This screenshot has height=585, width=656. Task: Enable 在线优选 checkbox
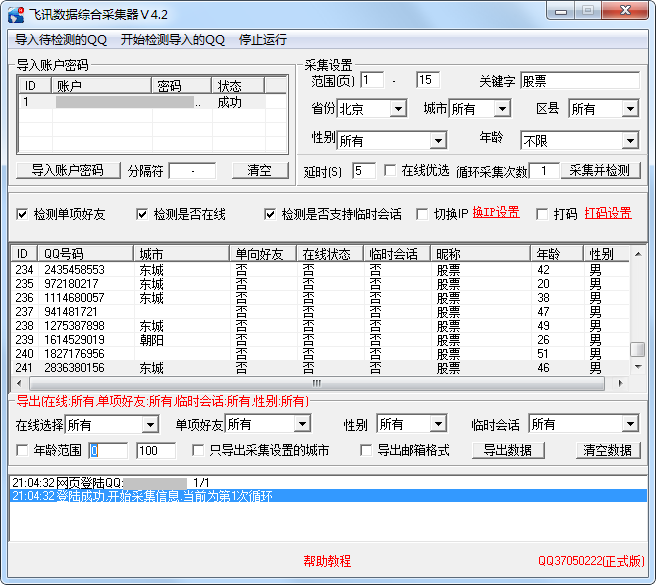coord(390,171)
